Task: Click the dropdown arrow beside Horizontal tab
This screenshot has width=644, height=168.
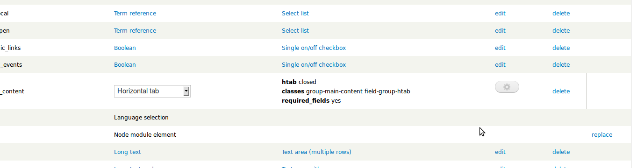Action: point(186,91)
